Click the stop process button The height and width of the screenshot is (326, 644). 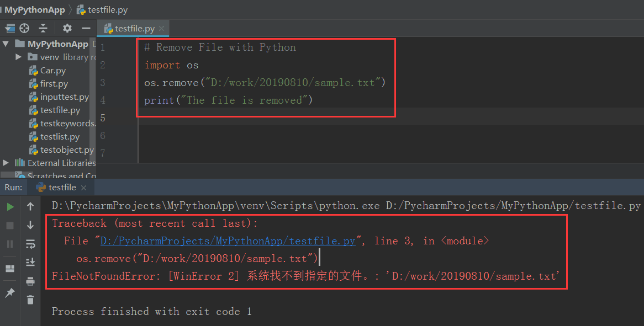(10, 226)
